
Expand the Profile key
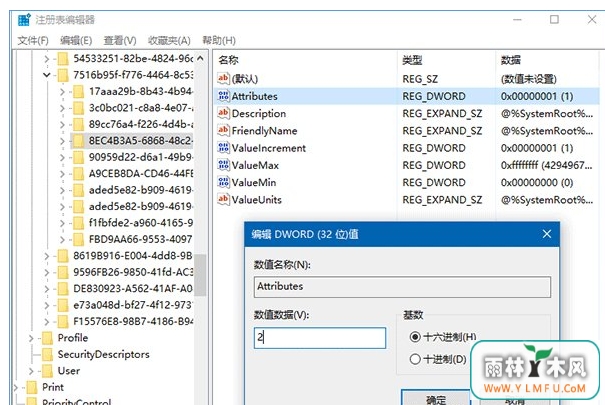coord(31,338)
